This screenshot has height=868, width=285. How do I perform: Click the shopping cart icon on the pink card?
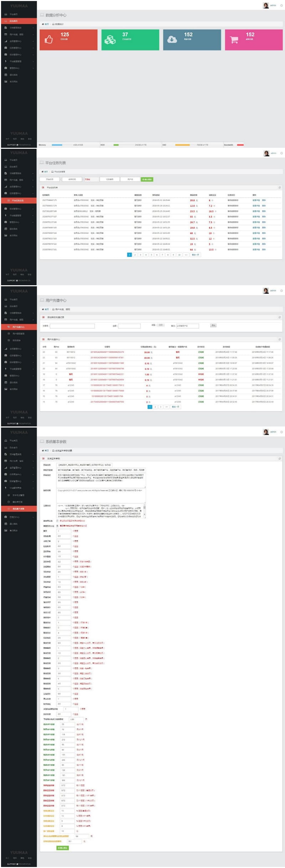234,40
